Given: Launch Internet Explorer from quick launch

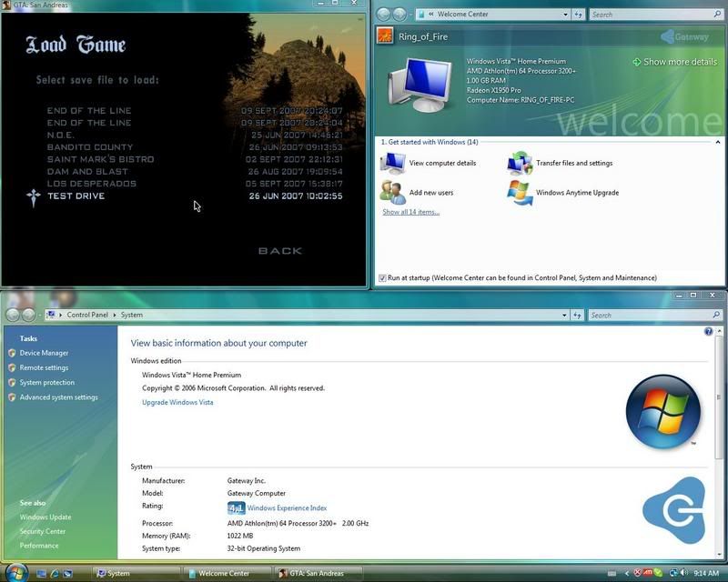Looking at the screenshot, I should click(x=55, y=574).
